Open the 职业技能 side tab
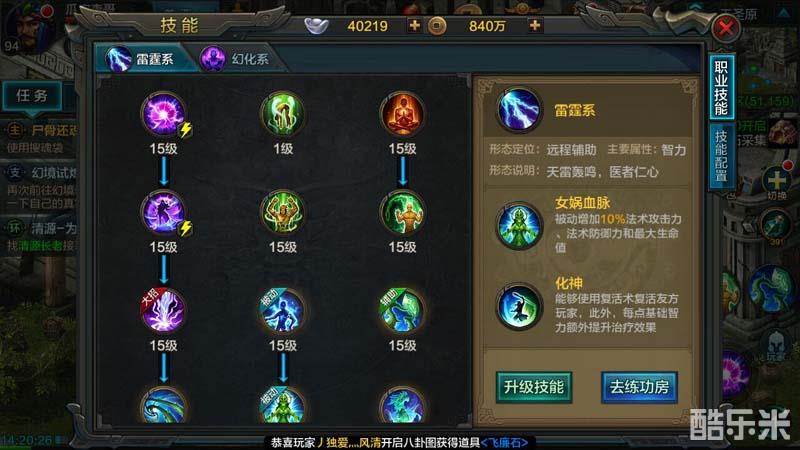800x450 pixels. pyautogui.click(x=721, y=88)
